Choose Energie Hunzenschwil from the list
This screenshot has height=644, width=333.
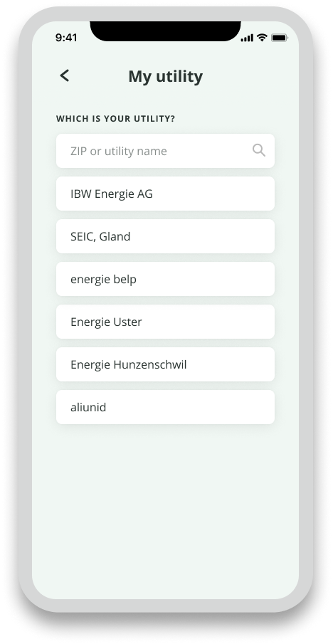click(165, 364)
